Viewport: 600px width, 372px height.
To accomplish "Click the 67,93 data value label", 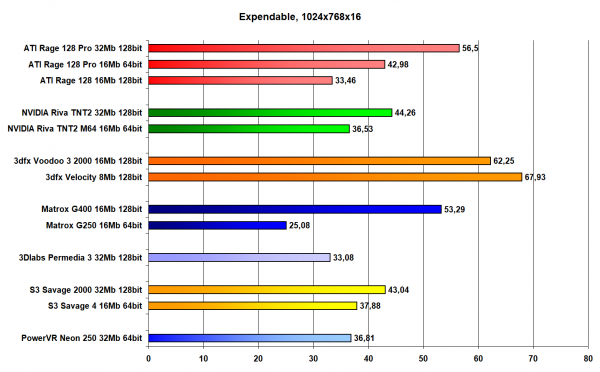I will [x=535, y=177].
